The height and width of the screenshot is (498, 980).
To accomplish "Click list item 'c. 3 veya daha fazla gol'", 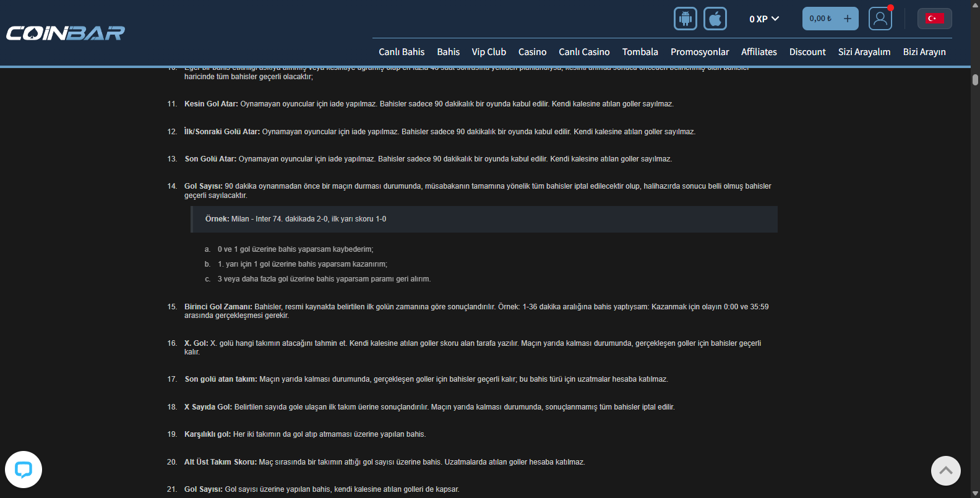I will [x=317, y=279].
